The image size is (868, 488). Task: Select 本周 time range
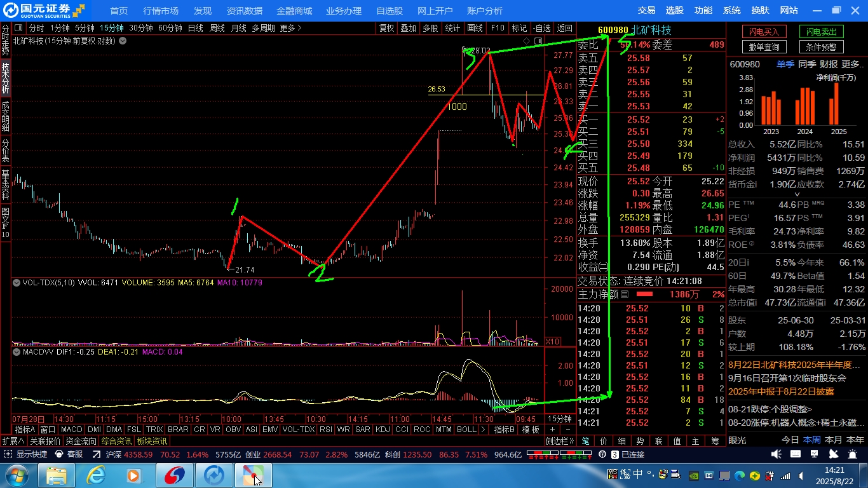tap(812, 440)
